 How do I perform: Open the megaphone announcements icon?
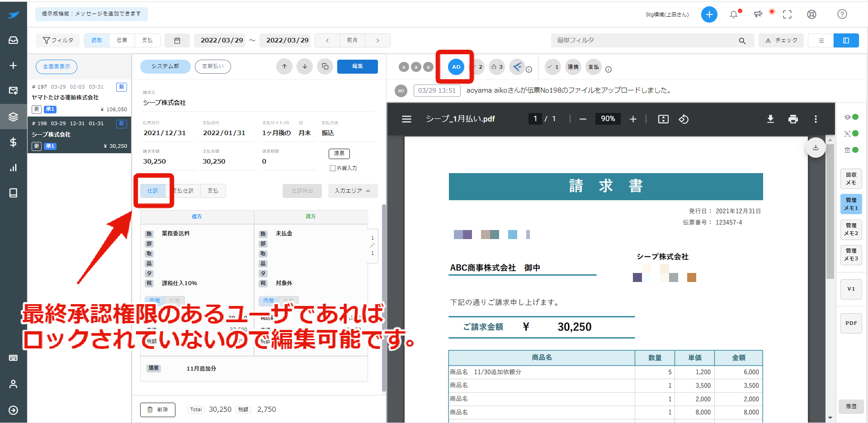(758, 14)
